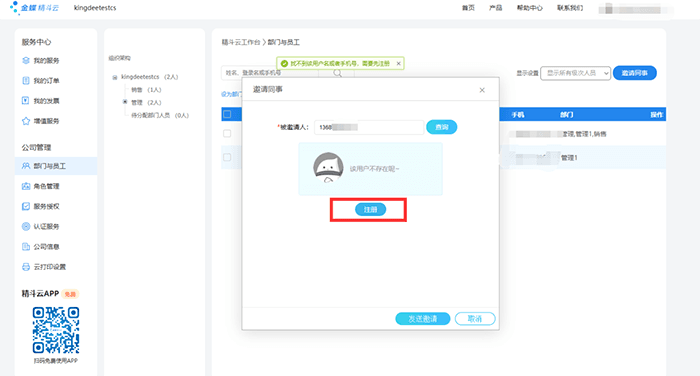Click the 查询 button

(442, 127)
